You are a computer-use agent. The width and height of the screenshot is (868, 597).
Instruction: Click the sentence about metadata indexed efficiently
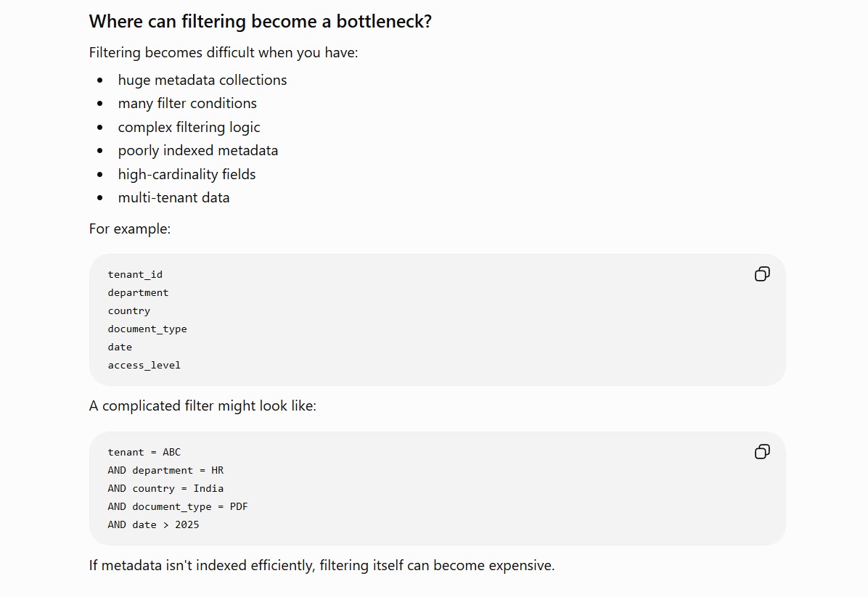pyautogui.click(x=322, y=566)
